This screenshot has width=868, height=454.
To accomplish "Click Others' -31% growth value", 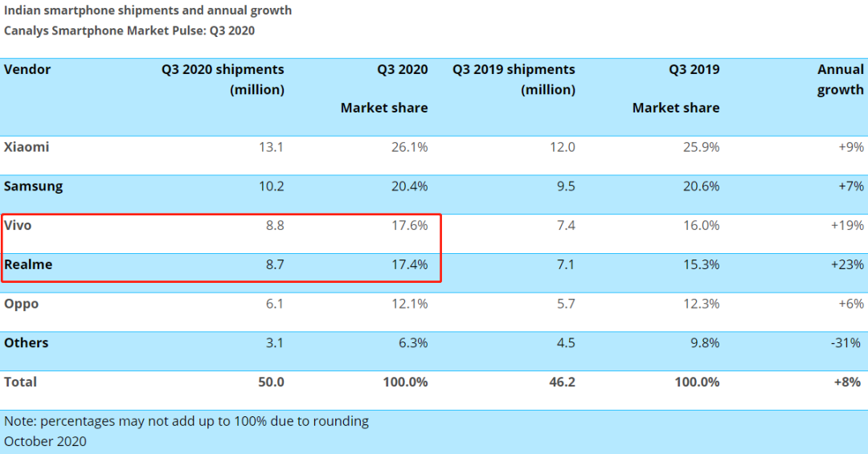I will point(845,343).
